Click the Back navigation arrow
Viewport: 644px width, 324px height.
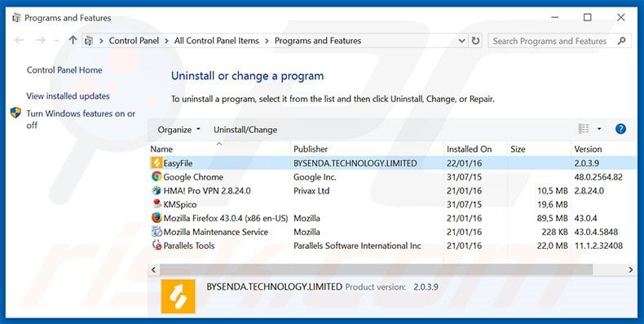(20, 40)
